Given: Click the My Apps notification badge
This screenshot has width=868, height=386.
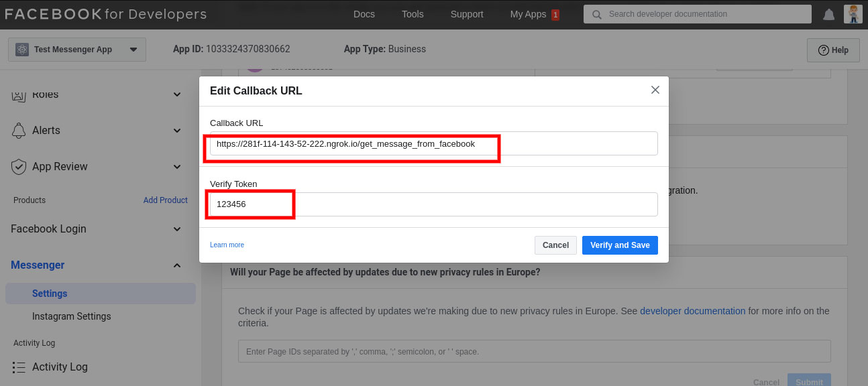Looking at the screenshot, I should click(555, 14).
